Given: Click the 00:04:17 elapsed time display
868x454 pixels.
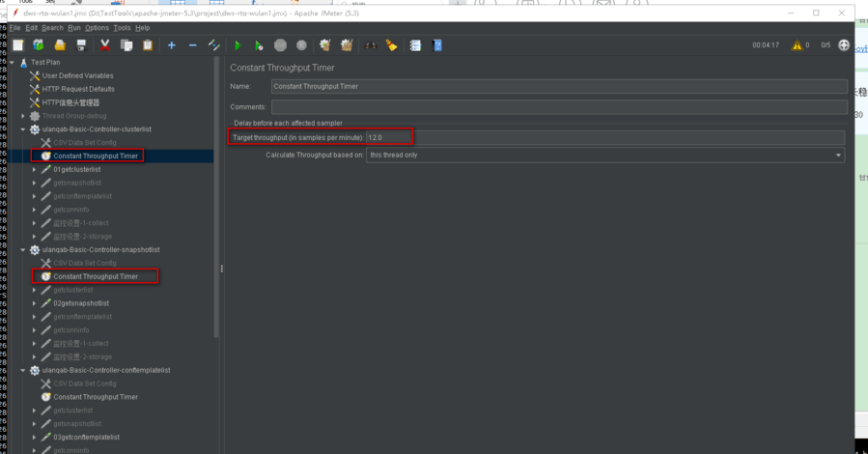Looking at the screenshot, I should point(766,45).
